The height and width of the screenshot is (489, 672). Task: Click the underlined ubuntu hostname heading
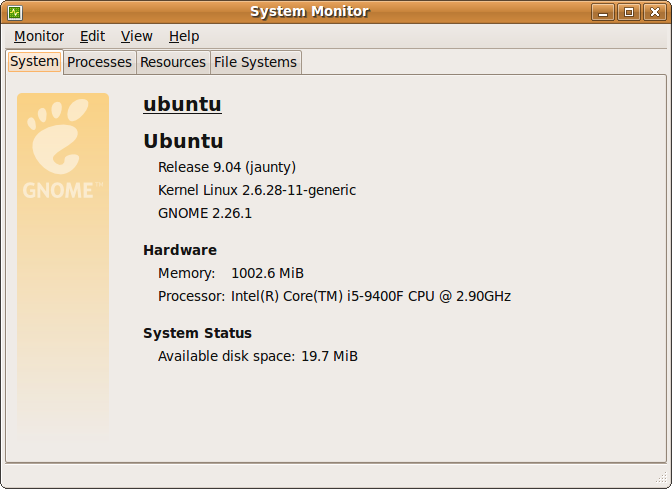click(182, 104)
